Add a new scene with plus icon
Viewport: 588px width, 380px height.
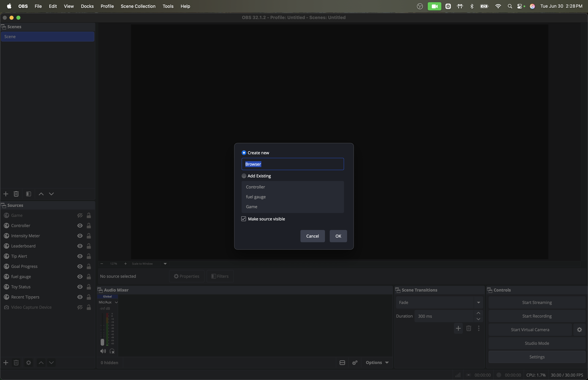click(6, 194)
